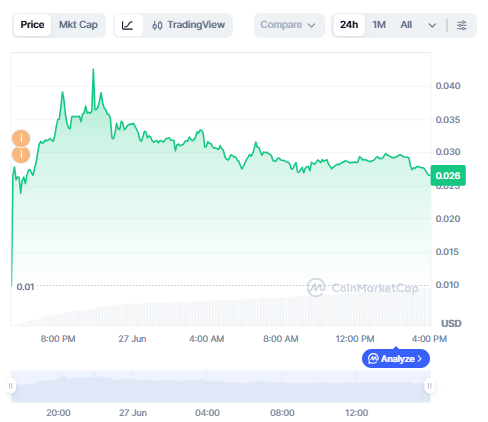This screenshot has height=422, width=488.
Task: Open chart settings sliders icon
Action: pyautogui.click(x=462, y=25)
